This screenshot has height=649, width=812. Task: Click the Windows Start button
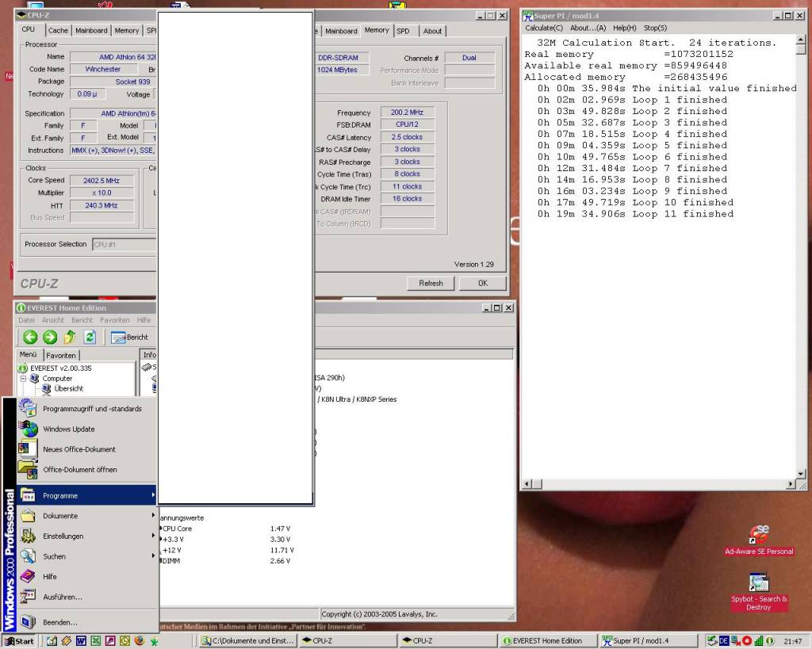(x=20, y=641)
